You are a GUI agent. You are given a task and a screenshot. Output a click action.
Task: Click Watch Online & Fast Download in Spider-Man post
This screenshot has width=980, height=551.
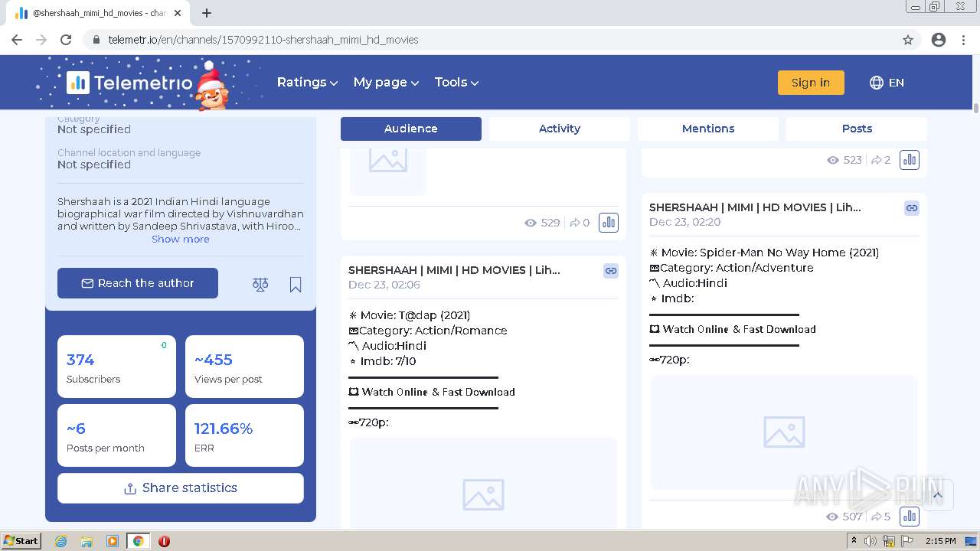[739, 329]
